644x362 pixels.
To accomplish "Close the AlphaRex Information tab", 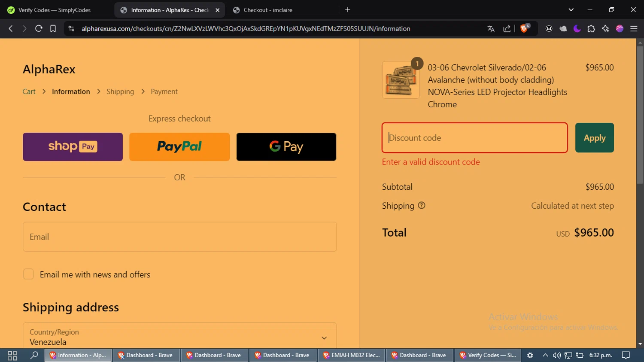I will pos(218,10).
